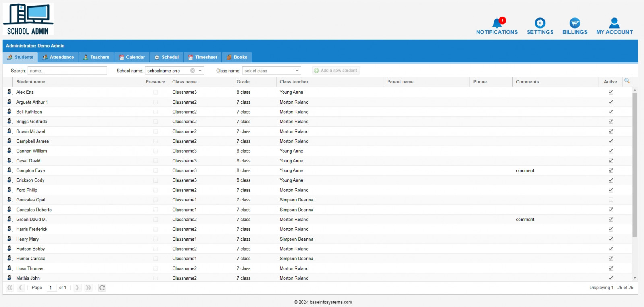644x307 pixels.
Task: Click the scrollbar down arrow
Action: point(635,278)
